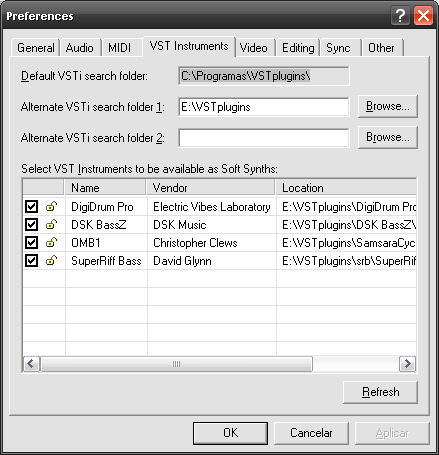Click the Name column header

tap(105, 188)
